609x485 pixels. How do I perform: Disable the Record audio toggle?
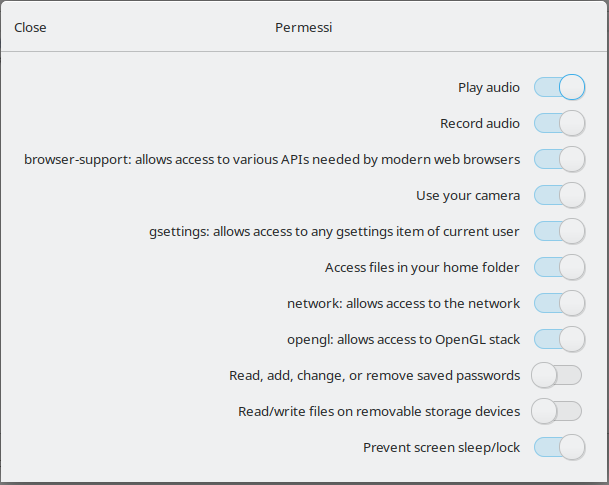(x=559, y=124)
